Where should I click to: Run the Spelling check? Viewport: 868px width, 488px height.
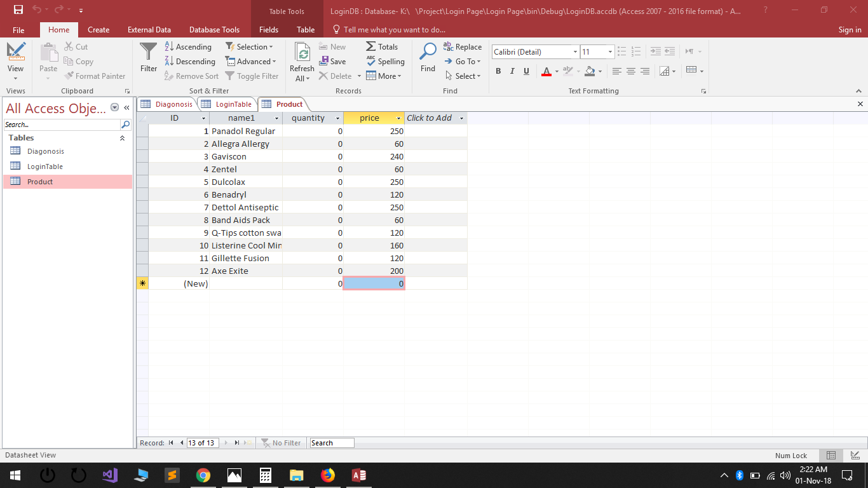(385, 62)
